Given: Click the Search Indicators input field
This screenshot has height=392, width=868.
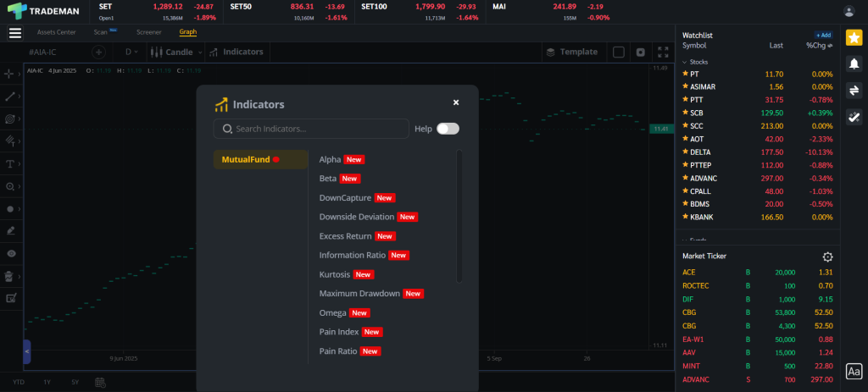Looking at the screenshot, I should tap(314, 129).
